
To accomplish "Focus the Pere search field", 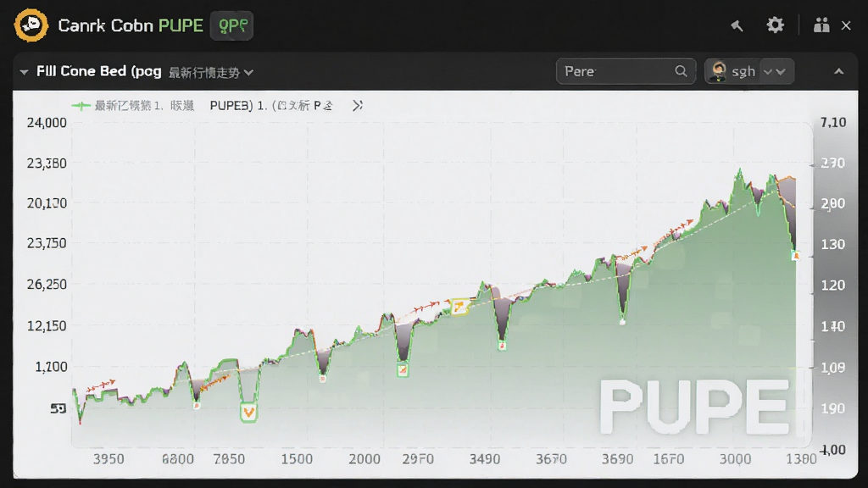I will pyautogui.click(x=626, y=71).
